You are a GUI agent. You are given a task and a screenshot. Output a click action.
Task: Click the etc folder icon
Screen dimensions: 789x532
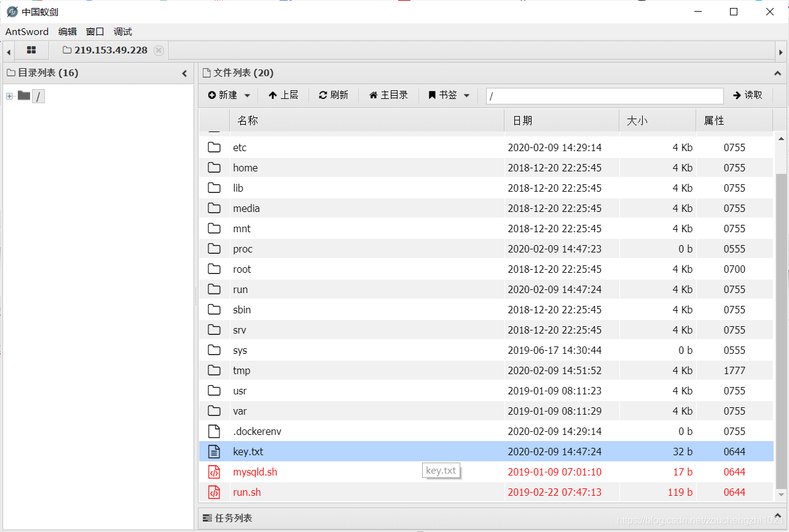[x=214, y=147]
